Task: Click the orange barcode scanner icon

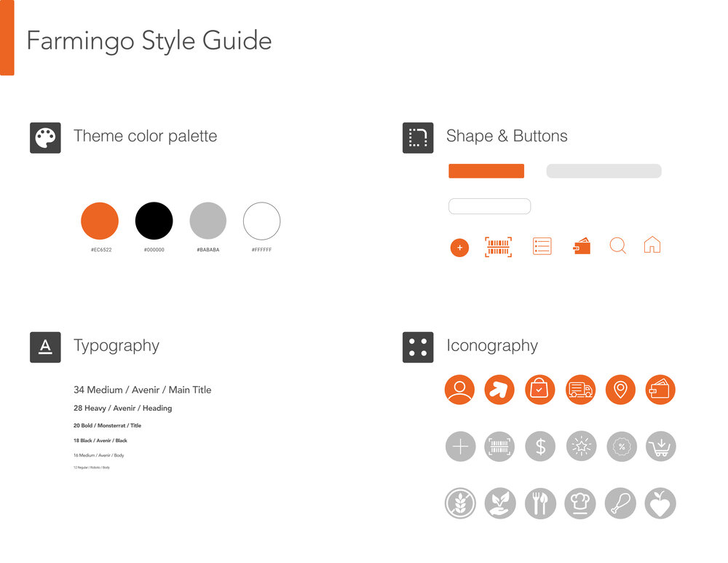Action: tap(499, 247)
